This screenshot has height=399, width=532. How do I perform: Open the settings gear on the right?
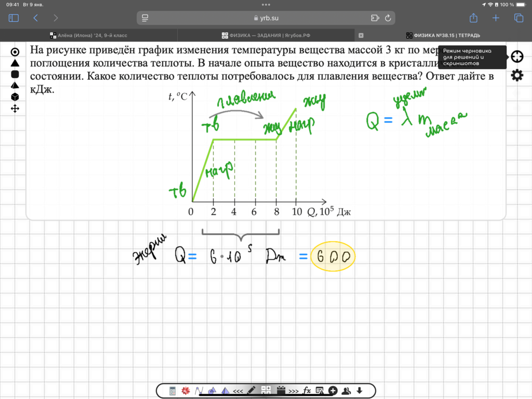(517, 76)
